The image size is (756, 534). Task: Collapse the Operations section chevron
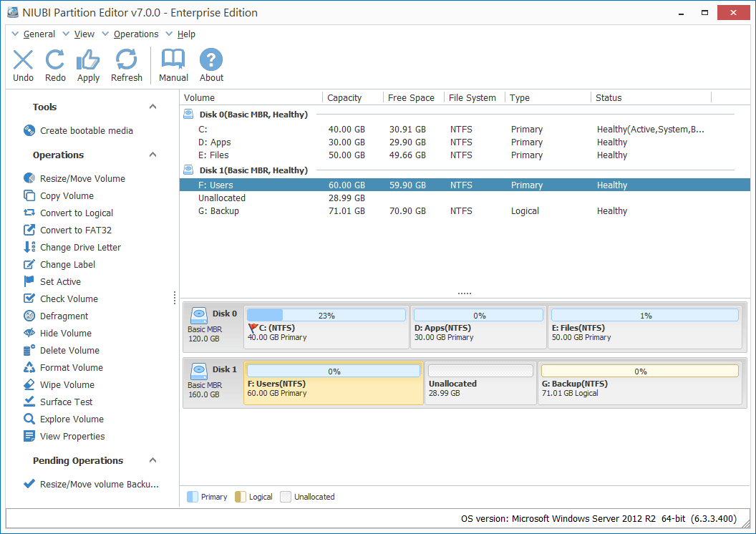(x=152, y=155)
